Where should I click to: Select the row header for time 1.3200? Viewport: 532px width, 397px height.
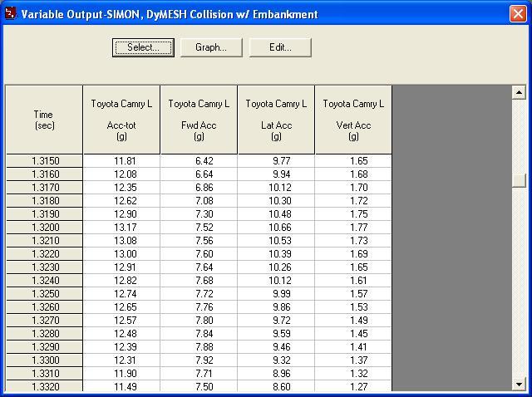[44, 228]
